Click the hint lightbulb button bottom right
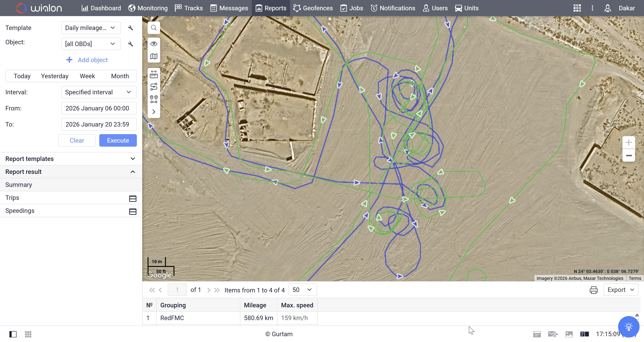The height and width of the screenshot is (342, 644). click(x=629, y=327)
